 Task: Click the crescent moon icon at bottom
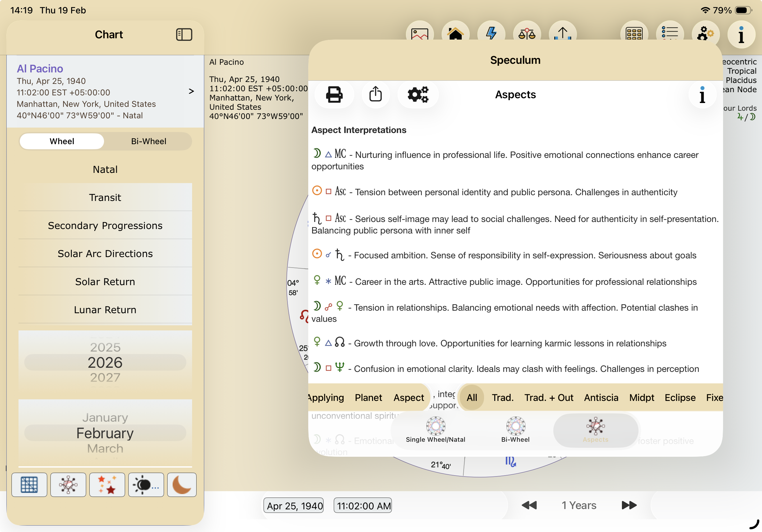pyautogui.click(x=182, y=484)
